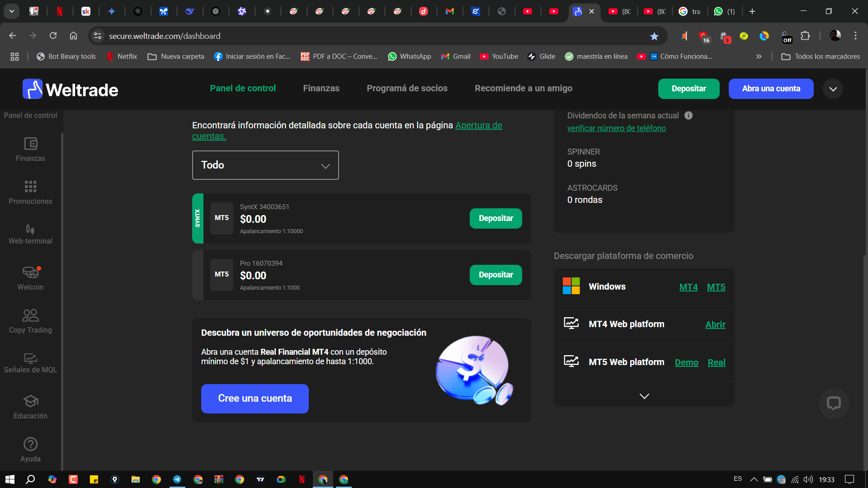Screen dimensions: 868x488
Task: Open a new browser tab
Action: [x=752, y=11]
